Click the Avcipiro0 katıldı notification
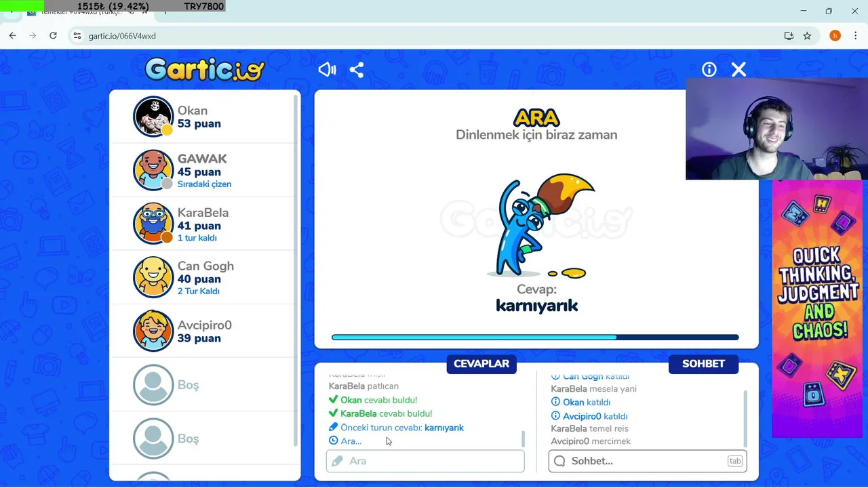The image size is (868, 488). pos(589,416)
